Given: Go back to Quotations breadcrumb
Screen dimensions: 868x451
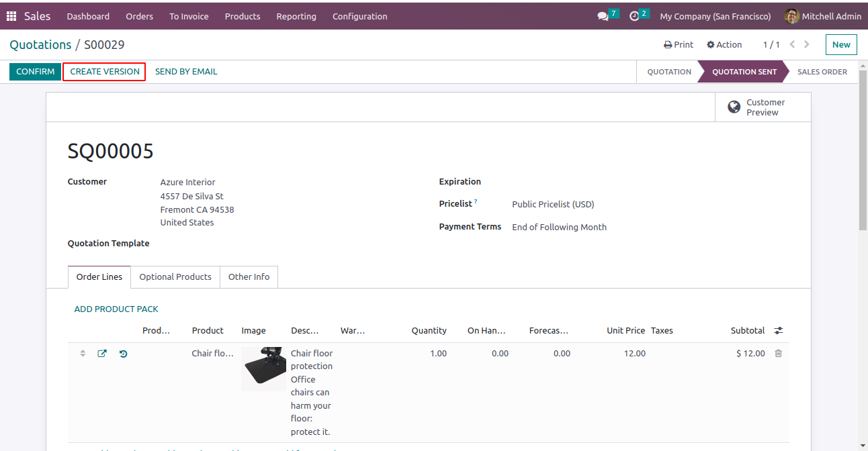Looking at the screenshot, I should (x=40, y=45).
